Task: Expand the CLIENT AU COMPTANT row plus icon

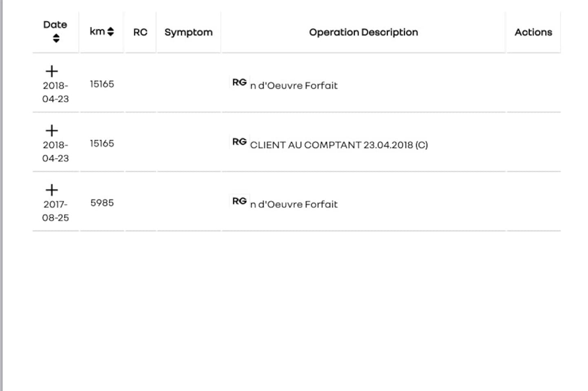Action: pos(52,131)
